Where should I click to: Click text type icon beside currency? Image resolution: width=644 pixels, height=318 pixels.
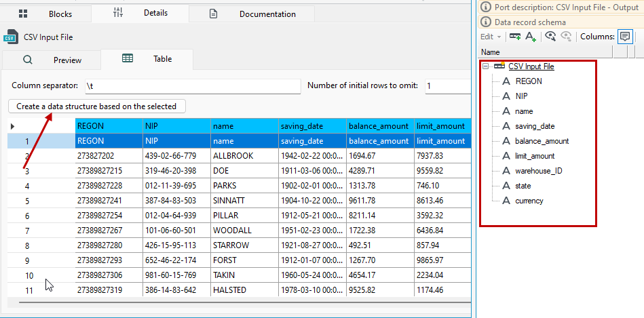[506, 201]
